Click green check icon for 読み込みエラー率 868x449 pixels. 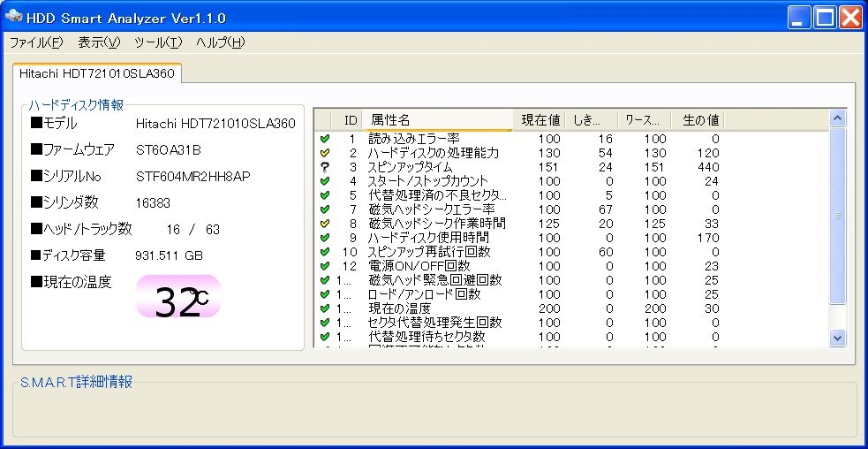(325, 139)
